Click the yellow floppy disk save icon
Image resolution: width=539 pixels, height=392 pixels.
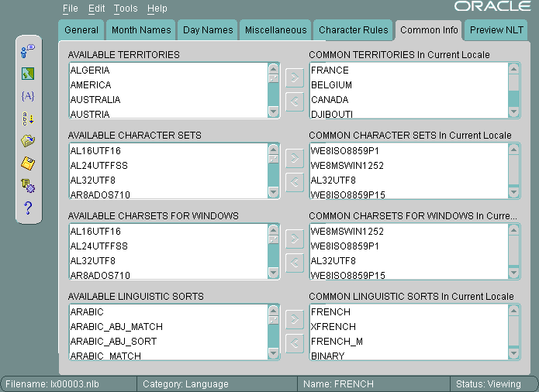click(x=28, y=163)
